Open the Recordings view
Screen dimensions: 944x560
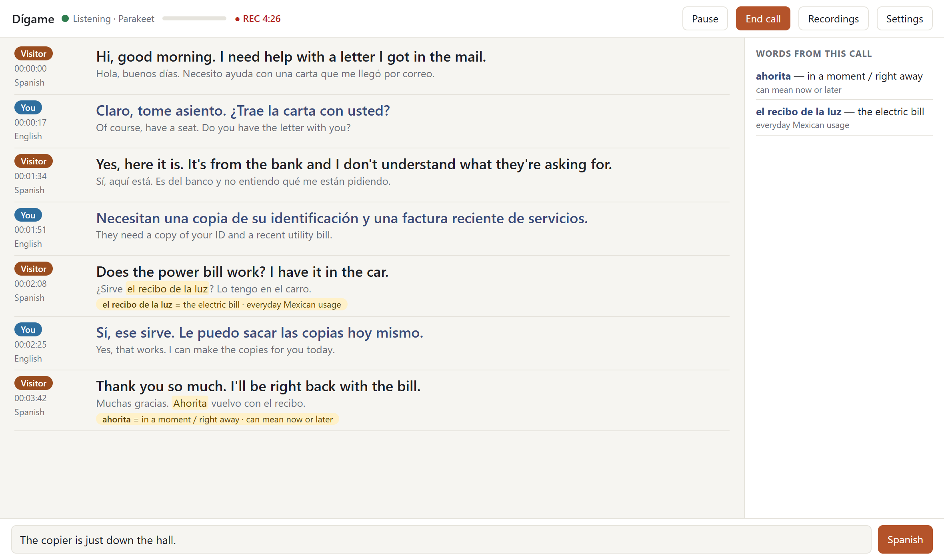[x=833, y=19]
